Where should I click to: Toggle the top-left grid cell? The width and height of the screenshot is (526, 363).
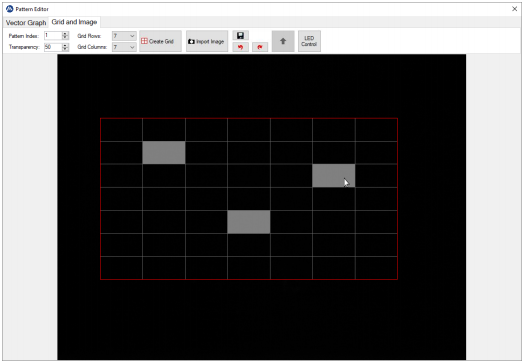tap(121, 129)
